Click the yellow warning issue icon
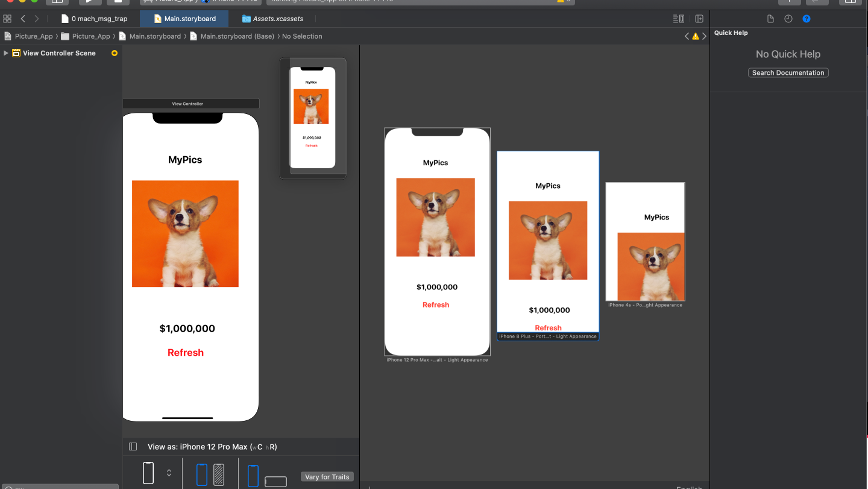Viewport: 868px width, 489px height. (696, 36)
